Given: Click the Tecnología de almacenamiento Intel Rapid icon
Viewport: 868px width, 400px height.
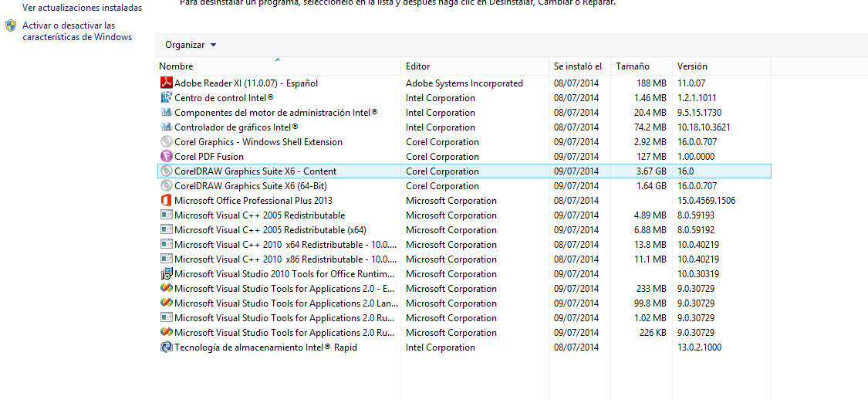Looking at the screenshot, I should (166, 347).
